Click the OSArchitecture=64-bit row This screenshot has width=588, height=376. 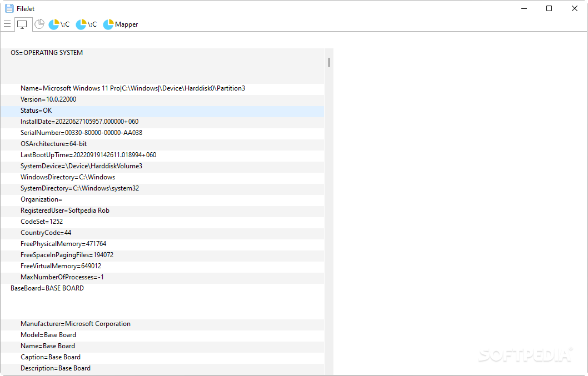pos(162,144)
